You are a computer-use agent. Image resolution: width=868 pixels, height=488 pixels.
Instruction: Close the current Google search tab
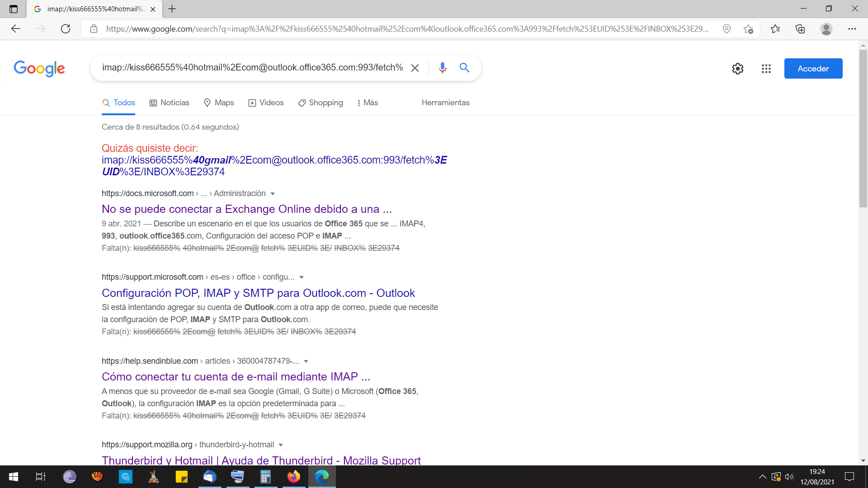tap(153, 9)
